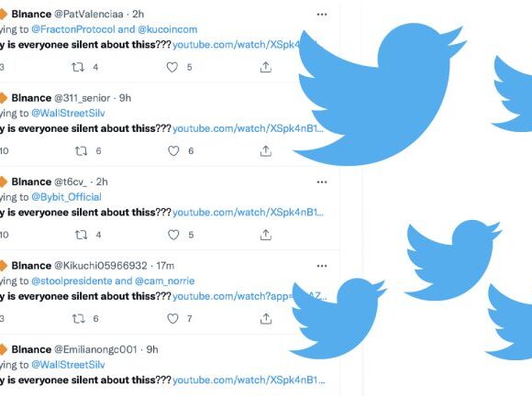The image size is (532, 396).
Task: Open the @FractonProtocol mention link
Action: point(73,29)
